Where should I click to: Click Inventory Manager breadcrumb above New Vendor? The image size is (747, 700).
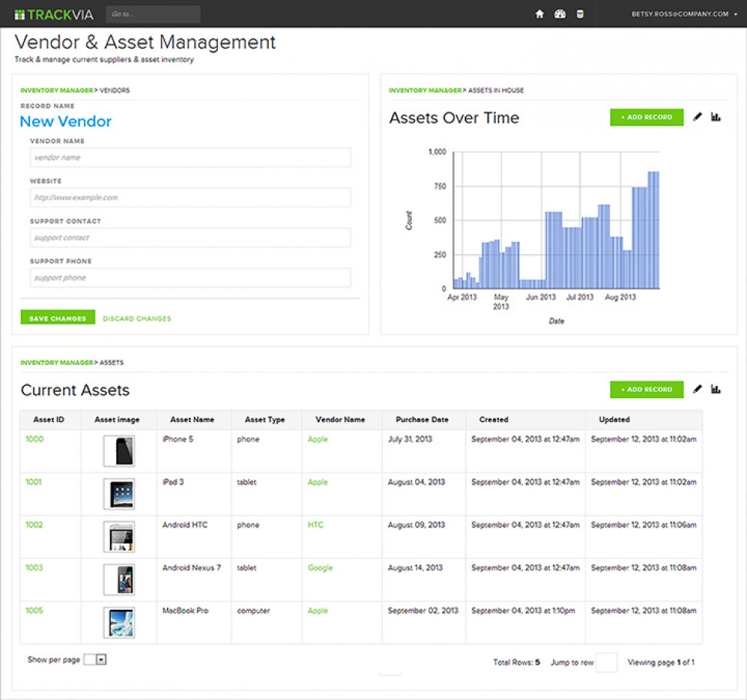(55, 90)
